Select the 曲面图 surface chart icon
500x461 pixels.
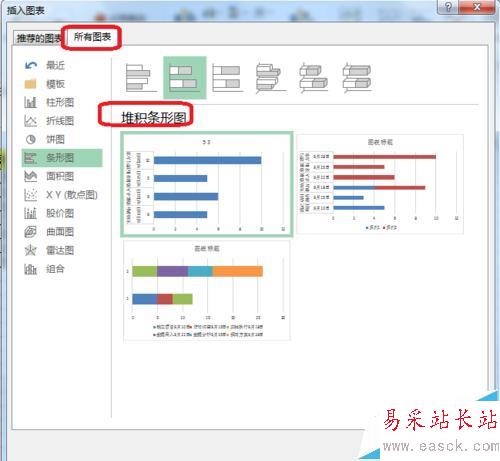31,232
